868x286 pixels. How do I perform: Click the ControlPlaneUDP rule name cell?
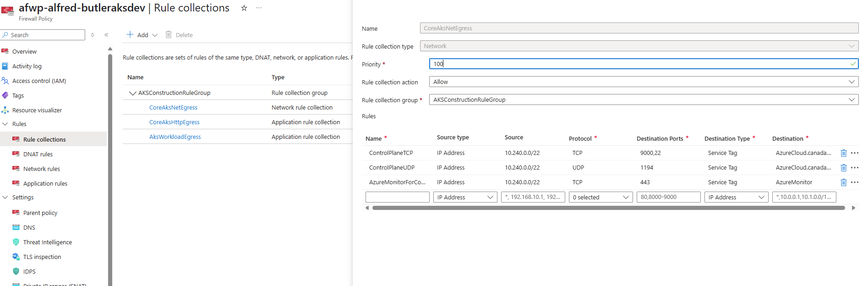pos(392,168)
